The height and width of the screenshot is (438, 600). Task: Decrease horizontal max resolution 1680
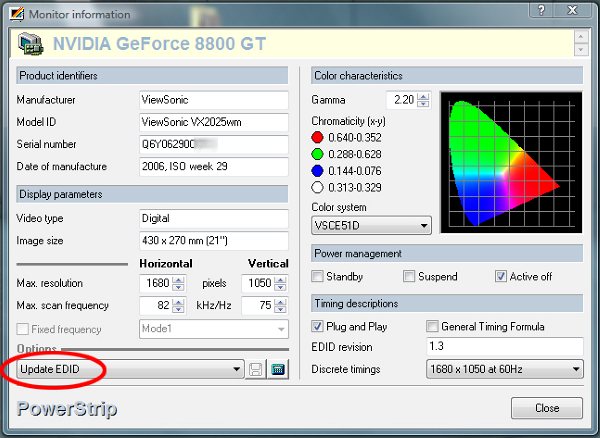[178, 287]
